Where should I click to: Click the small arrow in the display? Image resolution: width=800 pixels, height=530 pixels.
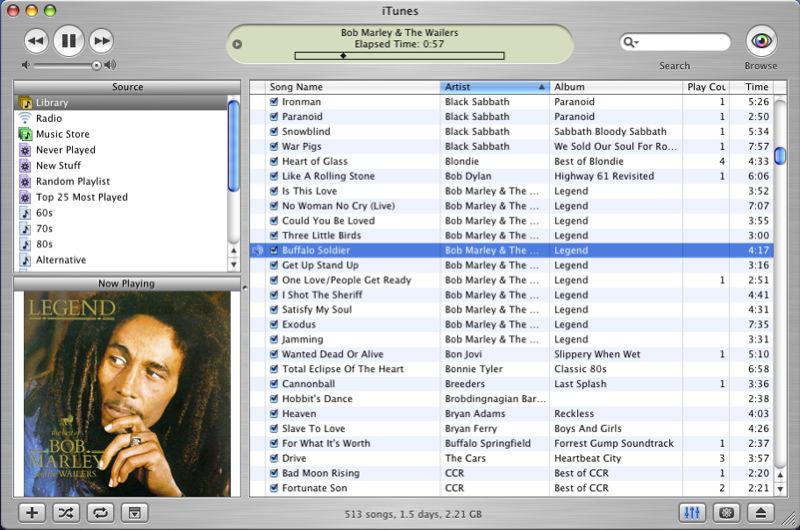tap(237, 44)
